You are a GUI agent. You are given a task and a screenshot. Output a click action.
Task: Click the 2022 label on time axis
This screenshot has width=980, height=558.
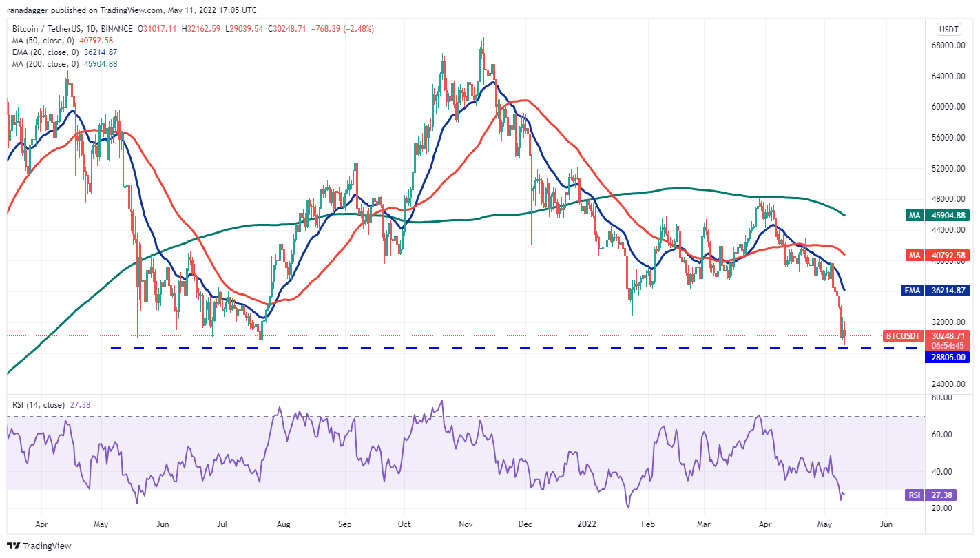[x=587, y=524]
